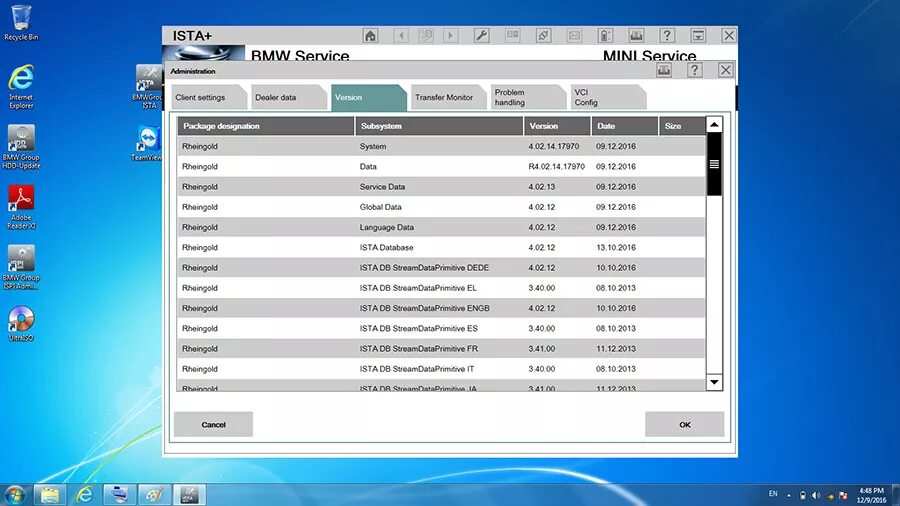Open the copy pages icon in ISTA+ toolbar
Viewport: 900px width, 506px height.
(x=426, y=36)
